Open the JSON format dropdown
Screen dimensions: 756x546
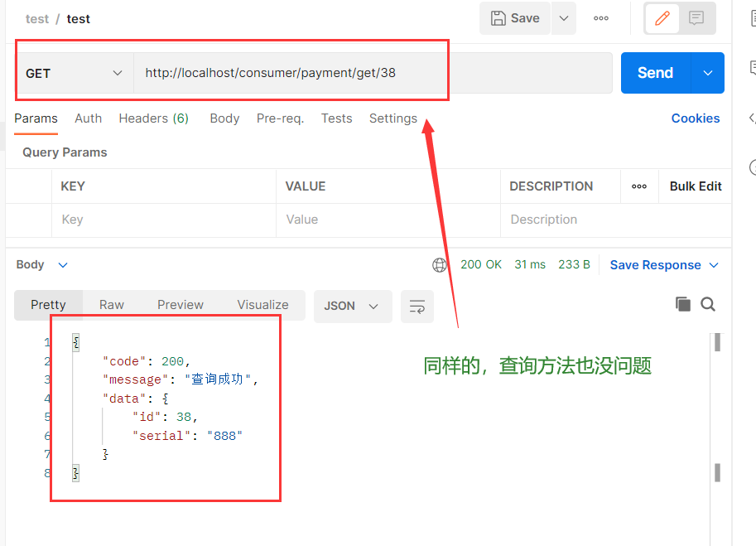(x=353, y=307)
